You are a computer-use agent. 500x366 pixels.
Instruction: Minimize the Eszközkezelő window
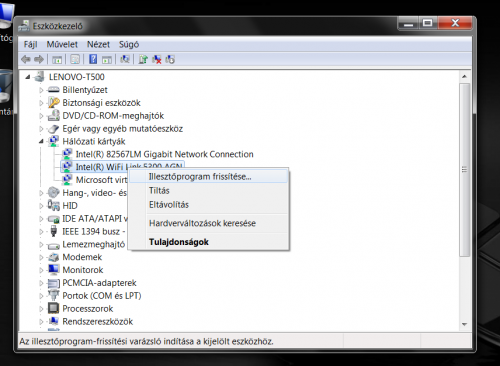(408, 23)
